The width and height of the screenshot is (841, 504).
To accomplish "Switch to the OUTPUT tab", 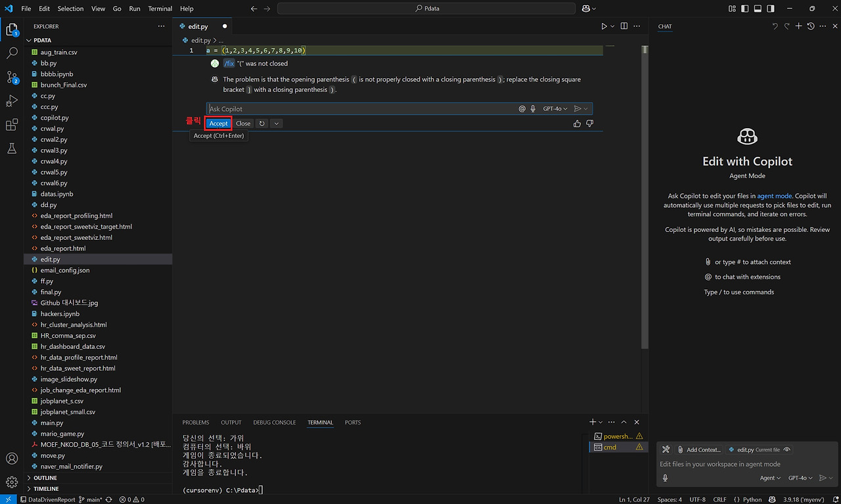I will click(231, 423).
